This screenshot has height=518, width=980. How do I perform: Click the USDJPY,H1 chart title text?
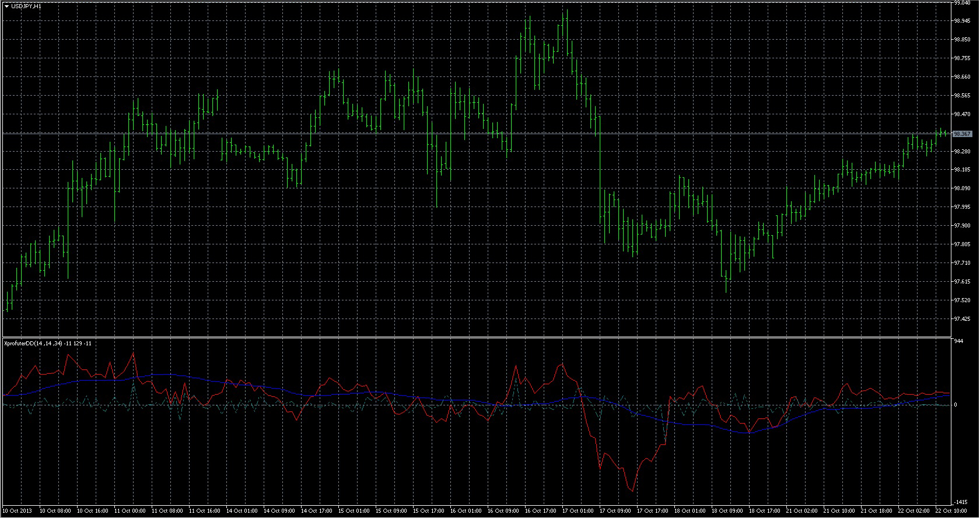coord(26,6)
